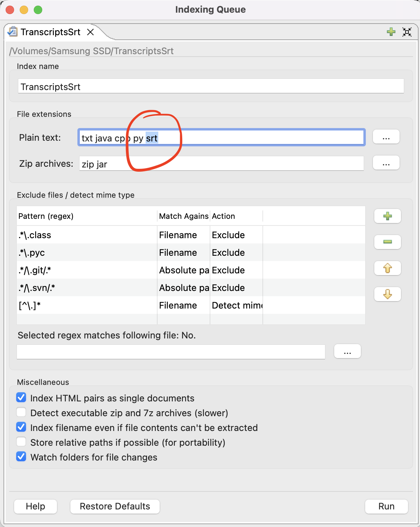
Task: Click the Pattern (regex) column header
Action: [x=87, y=216]
